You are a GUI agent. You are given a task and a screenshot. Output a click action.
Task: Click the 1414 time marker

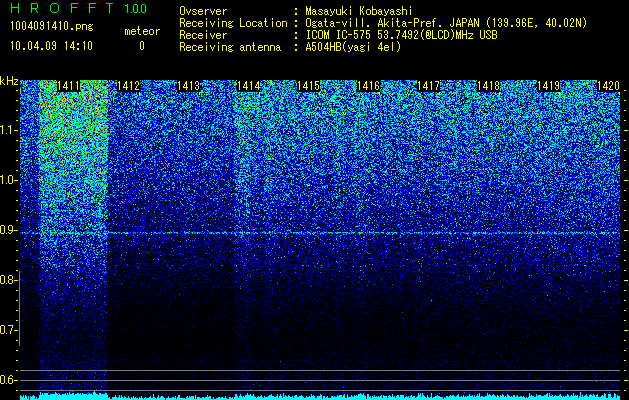click(248, 86)
